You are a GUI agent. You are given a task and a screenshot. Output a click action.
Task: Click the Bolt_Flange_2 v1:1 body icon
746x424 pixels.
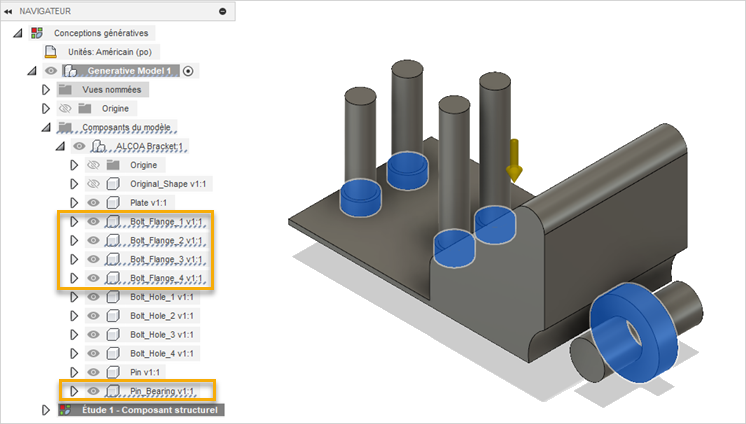[113, 240]
